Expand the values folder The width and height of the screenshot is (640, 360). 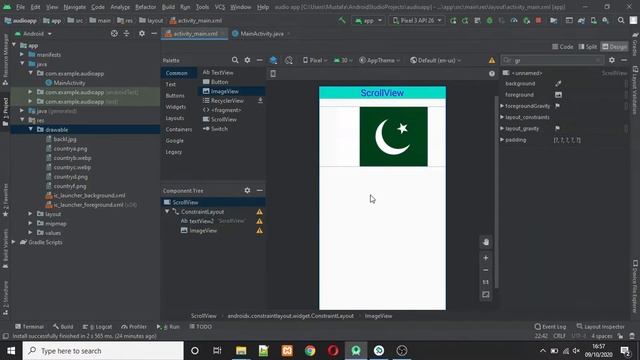31,233
